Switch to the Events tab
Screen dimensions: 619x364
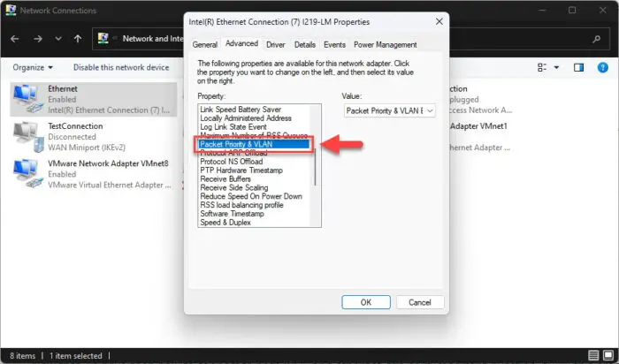[334, 44]
